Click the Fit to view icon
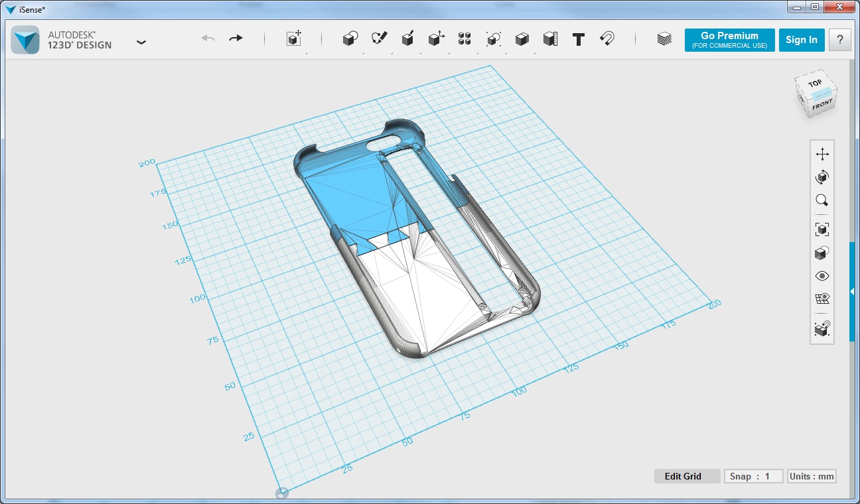 [x=822, y=229]
